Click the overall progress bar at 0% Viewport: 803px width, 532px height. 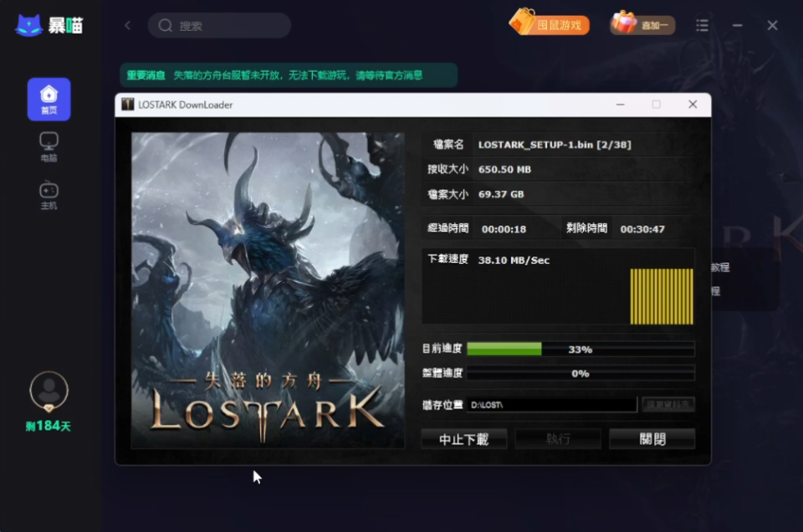(x=581, y=373)
